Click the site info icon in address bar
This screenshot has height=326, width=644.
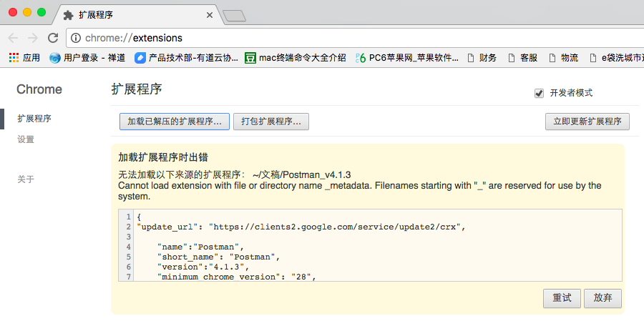(76, 38)
